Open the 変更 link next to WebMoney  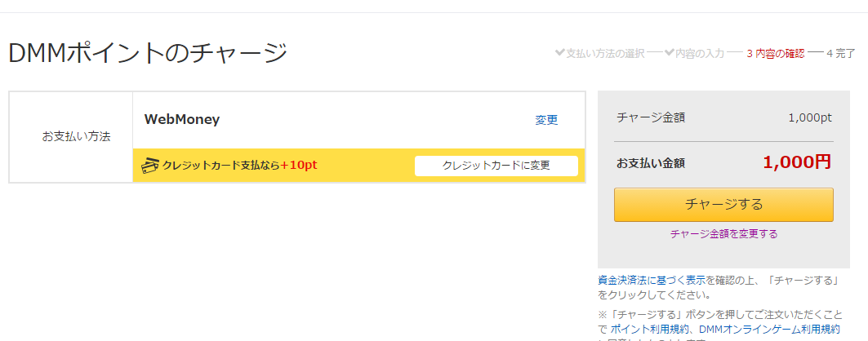click(x=546, y=120)
